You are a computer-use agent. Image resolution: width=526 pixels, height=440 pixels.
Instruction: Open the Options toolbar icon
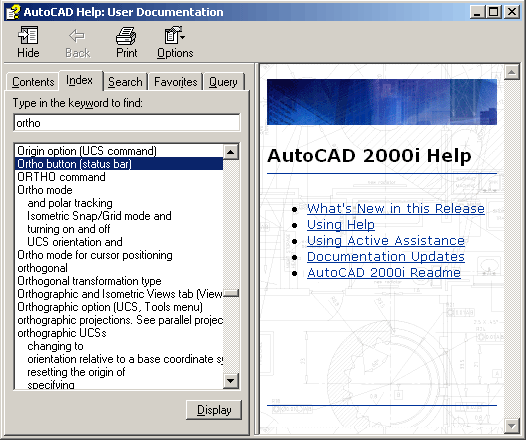[174, 35]
